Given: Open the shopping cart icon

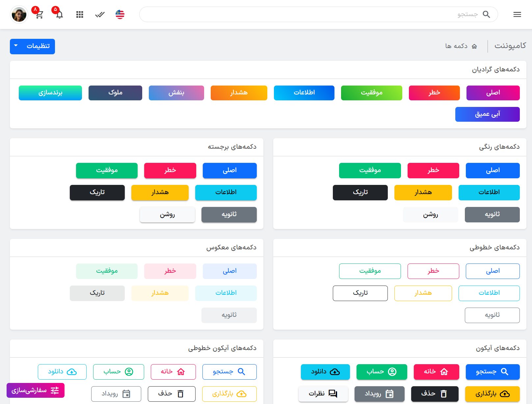Looking at the screenshot, I should 40,14.
